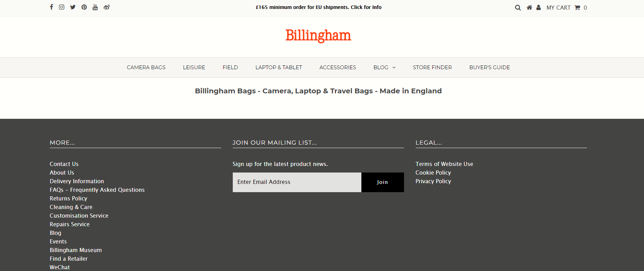Screen dimensions: 644x271
Task: Open the Privacy Policy link
Action: coord(433,181)
